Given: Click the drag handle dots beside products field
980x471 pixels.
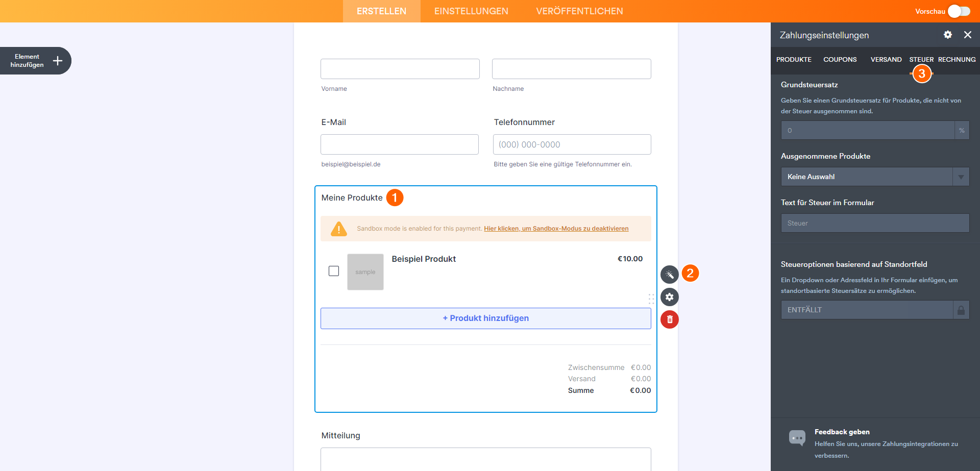Looking at the screenshot, I should coord(651,299).
